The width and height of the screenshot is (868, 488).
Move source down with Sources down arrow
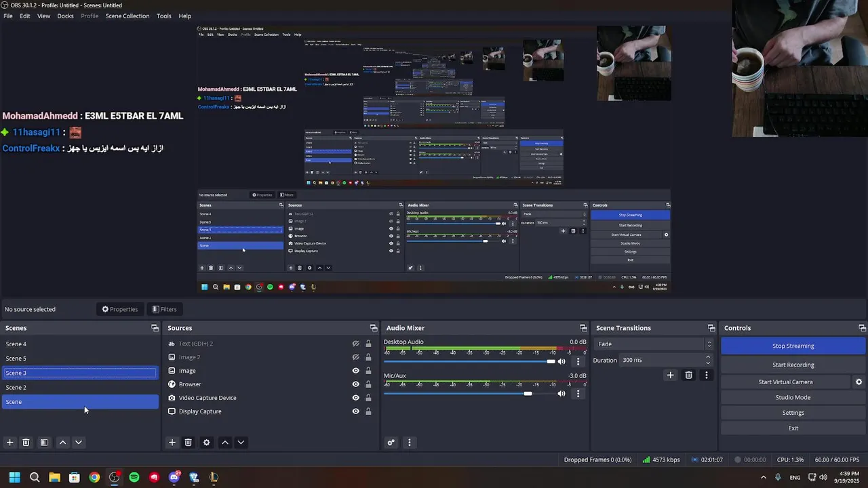tap(241, 443)
